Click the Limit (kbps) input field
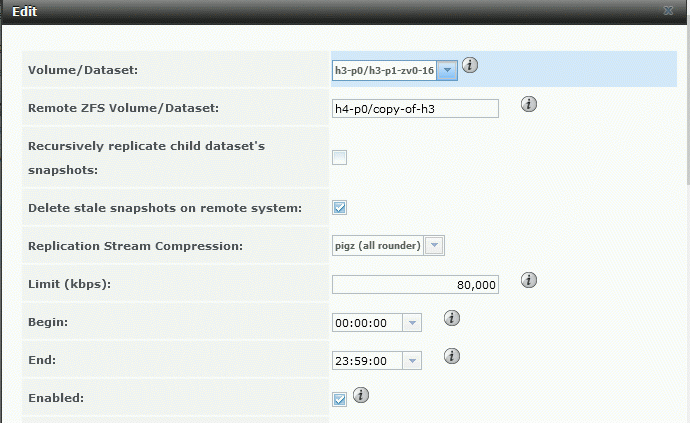Image resolution: width=690 pixels, height=423 pixels. [415, 285]
